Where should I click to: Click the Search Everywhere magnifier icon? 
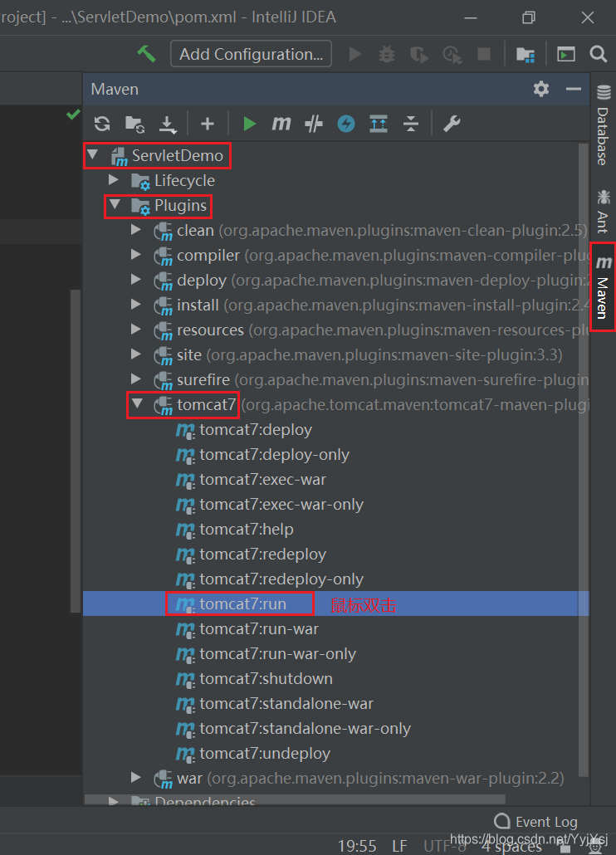pos(598,54)
